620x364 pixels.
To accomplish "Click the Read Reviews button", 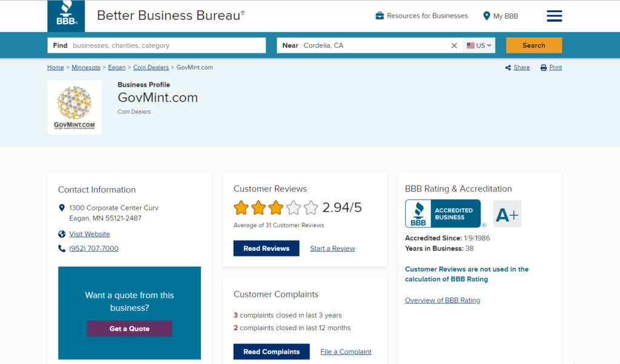I will pyautogui.click(x=266, y=249).
